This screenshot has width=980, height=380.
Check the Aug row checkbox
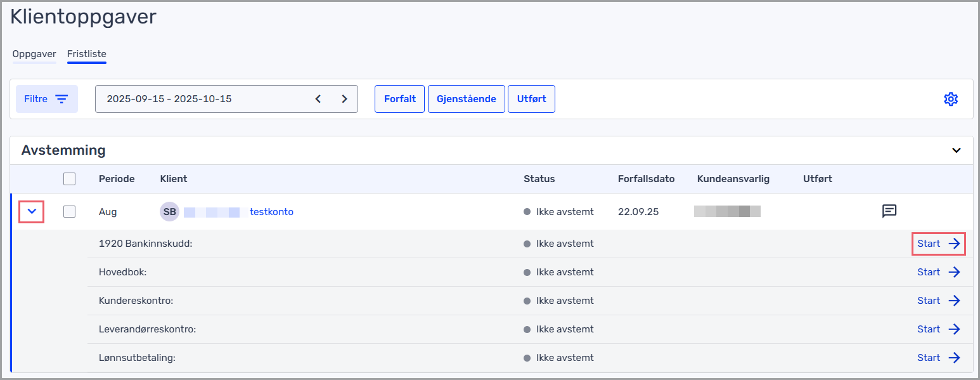(x=70, y=212)
